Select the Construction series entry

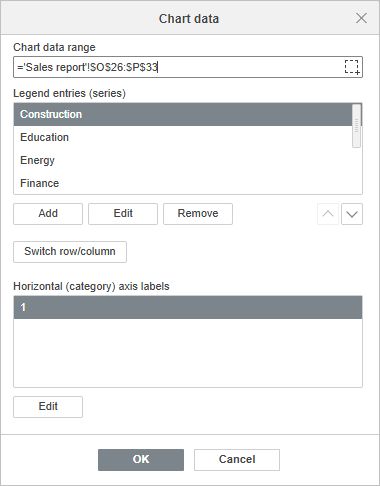tap(183, 114)
